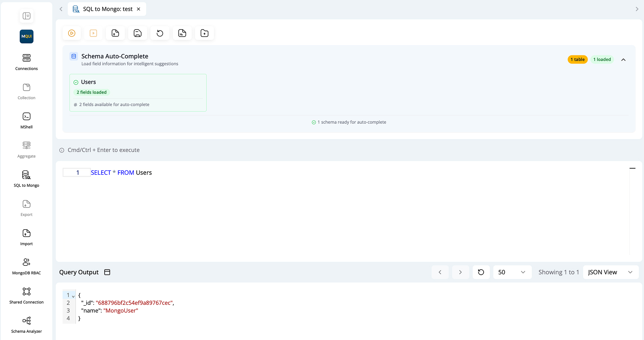This screenshot has height=340, width=644.
Task: Select the Users schema table card
Action: click(x=138, y=93)
